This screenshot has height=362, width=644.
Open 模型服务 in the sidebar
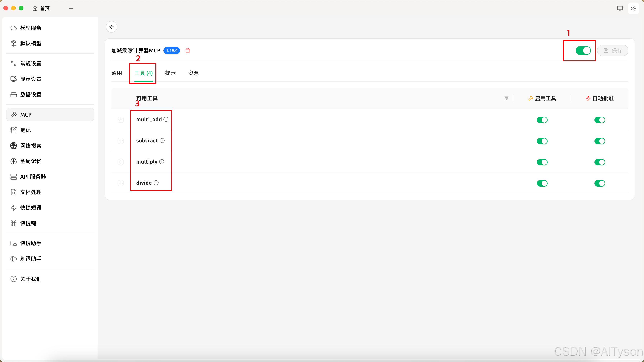tap(31, 28)
